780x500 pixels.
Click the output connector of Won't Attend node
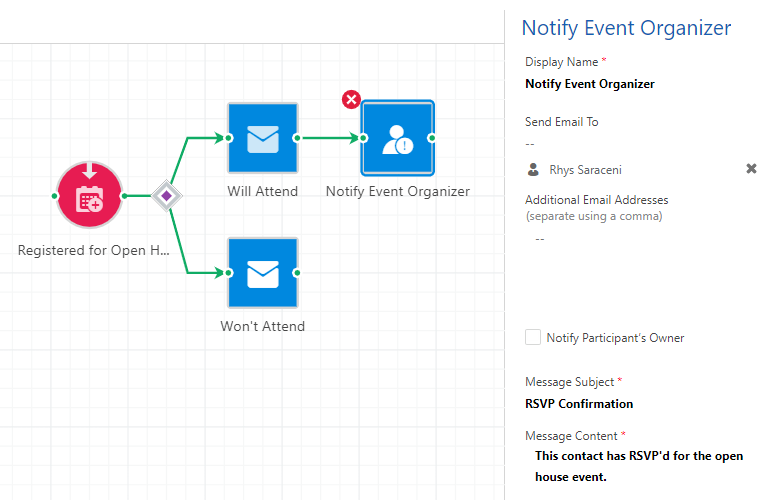[297, 273]
